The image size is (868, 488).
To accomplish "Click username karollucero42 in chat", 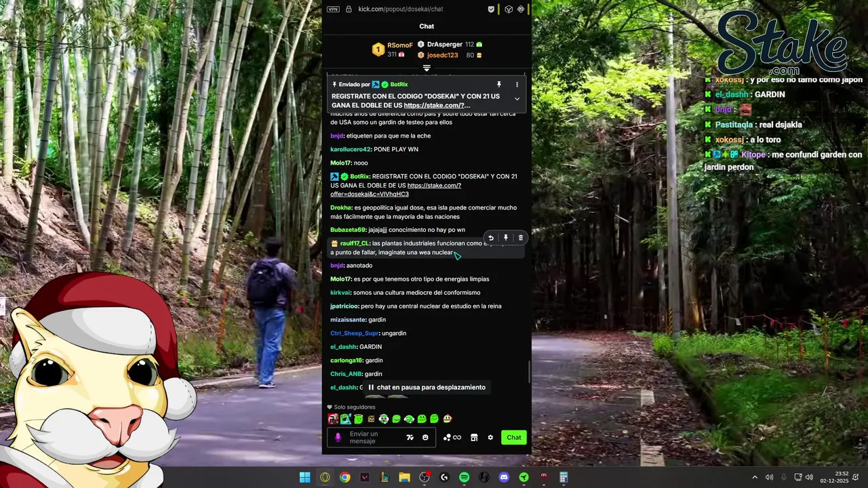I will [351, 149].
